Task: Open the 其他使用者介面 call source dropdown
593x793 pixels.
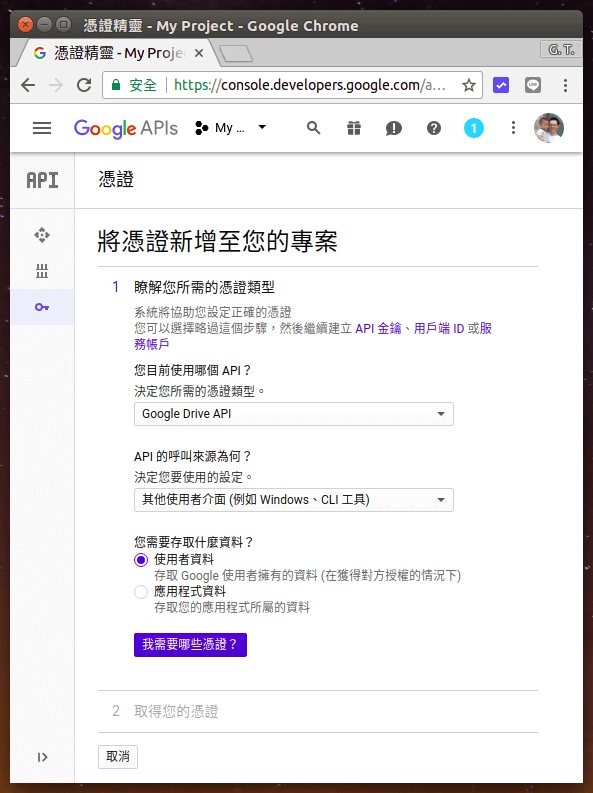Action: 294,500
